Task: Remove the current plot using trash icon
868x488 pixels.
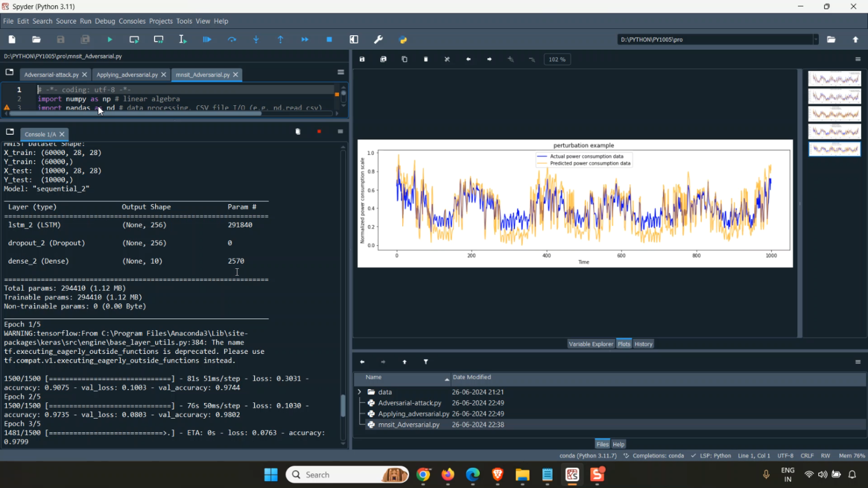Action: pos(426,60)
